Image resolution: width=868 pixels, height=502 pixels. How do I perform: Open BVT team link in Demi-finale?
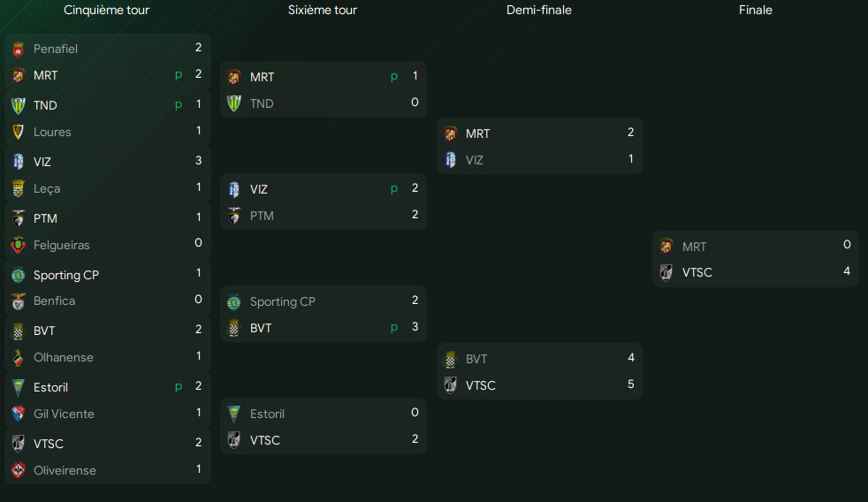tap(476, 359)
